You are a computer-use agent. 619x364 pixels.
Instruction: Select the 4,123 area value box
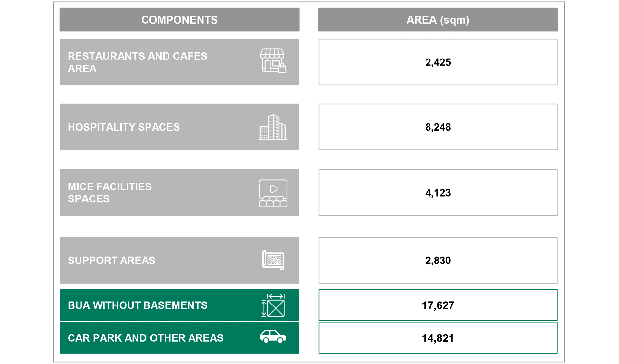[x=438, y=193]
